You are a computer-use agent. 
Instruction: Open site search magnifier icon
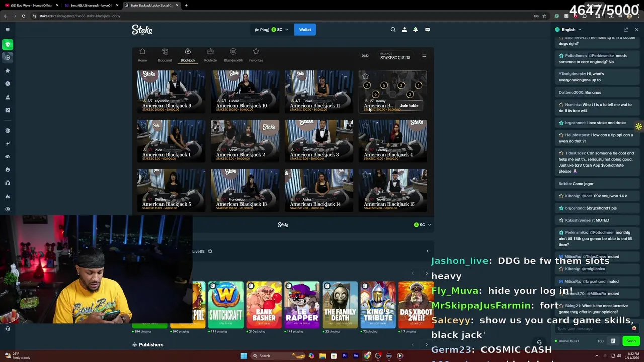393,30
